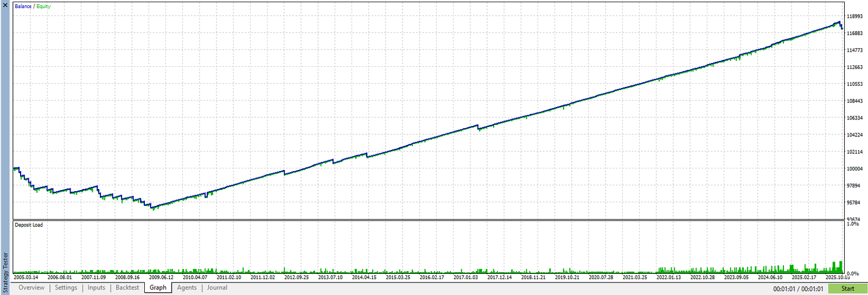Select the Graph tab

158,288
